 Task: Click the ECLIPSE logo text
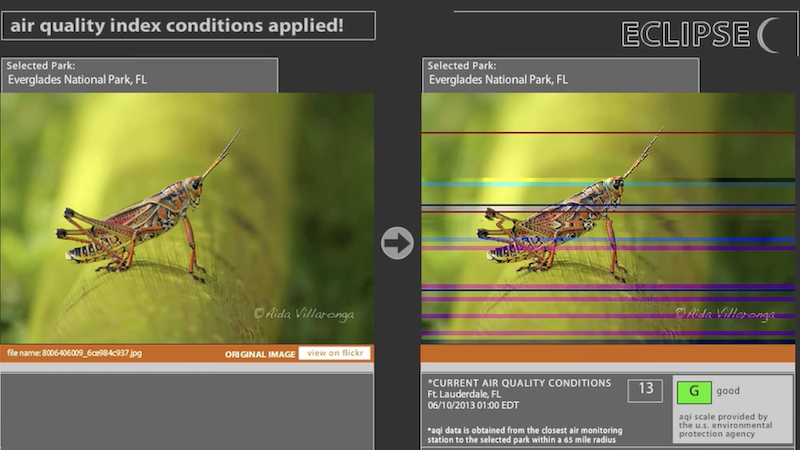point(685,34)
